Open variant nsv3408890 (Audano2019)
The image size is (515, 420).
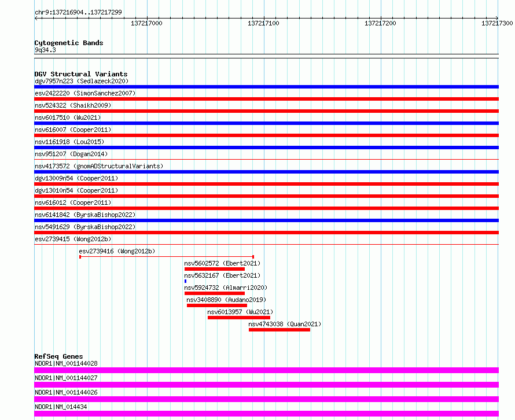pos(226,300)
